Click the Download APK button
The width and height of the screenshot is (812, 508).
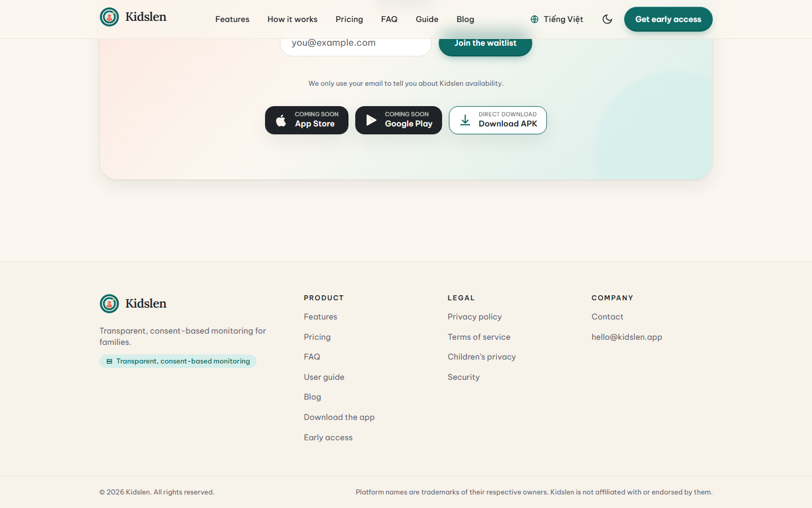498,120
